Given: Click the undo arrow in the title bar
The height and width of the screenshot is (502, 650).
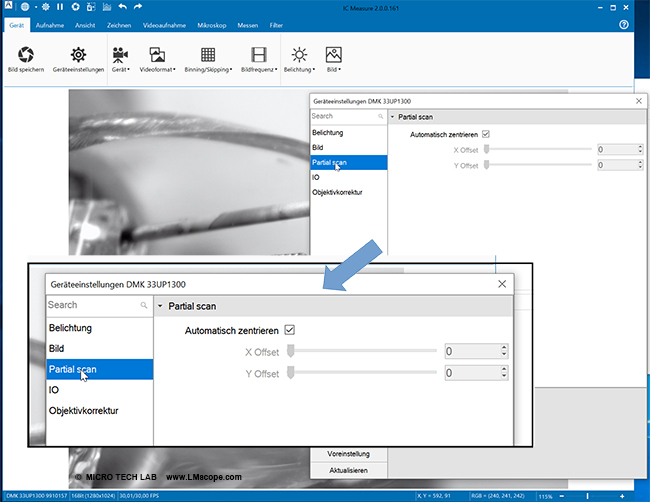Looking at the screenshot, I should 121,7.
